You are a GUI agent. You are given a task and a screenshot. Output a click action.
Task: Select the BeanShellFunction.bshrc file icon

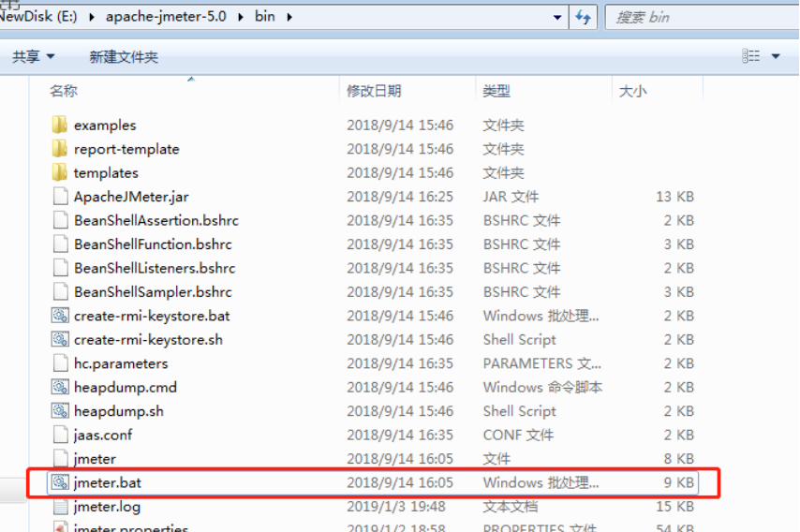60,244
